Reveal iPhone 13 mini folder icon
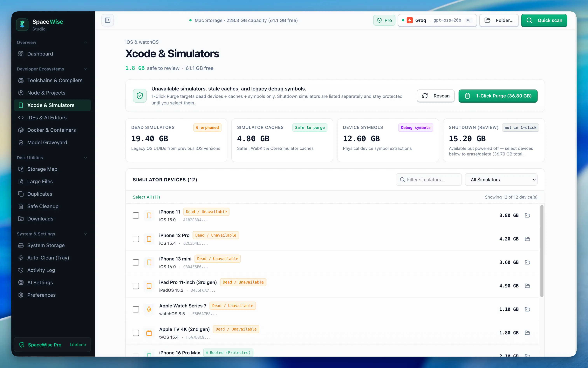Image resolution: width=588 pixels, height=368 pixels. click(527, 262)
